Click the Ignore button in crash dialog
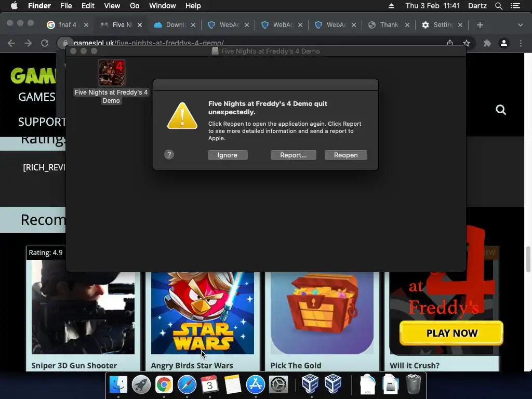This screenshot has height=399, width=532. tap(228, 155)
